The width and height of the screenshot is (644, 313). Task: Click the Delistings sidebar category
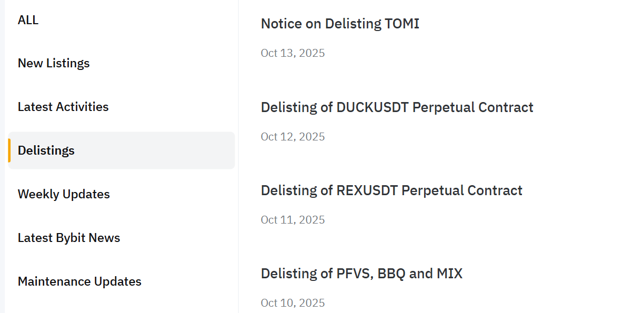[x=46, y=150]
